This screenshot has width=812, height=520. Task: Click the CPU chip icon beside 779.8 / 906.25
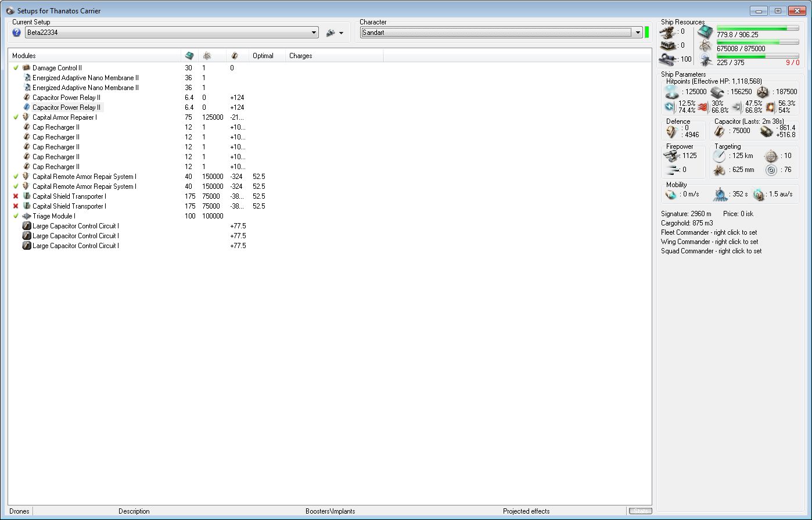pyautogui.click(x=705, y=31)
